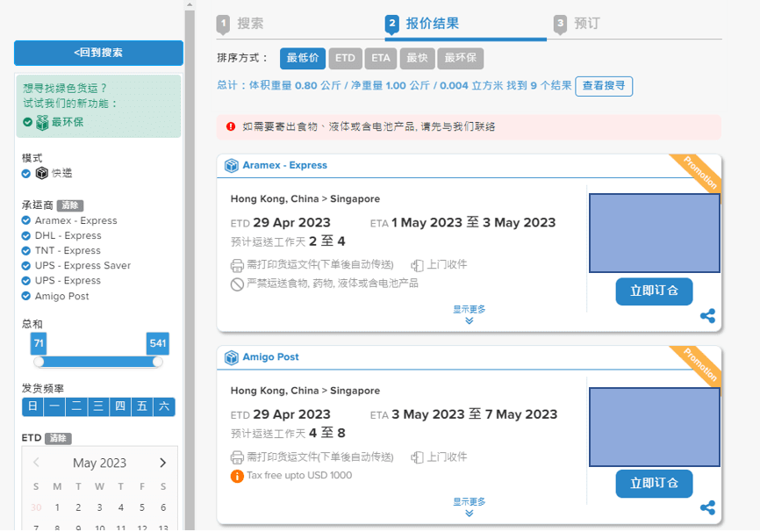Screen dimensions: 760x532
Task: Click the Aramex - Express package icon
Action: pos(231,165)
